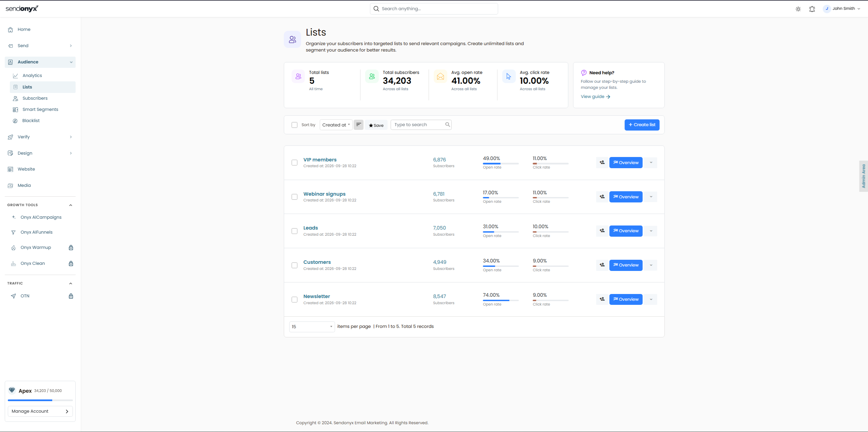Click the Onyx Clean lock icon
This screenshot has width=868, height=432.
coord(71,263)
